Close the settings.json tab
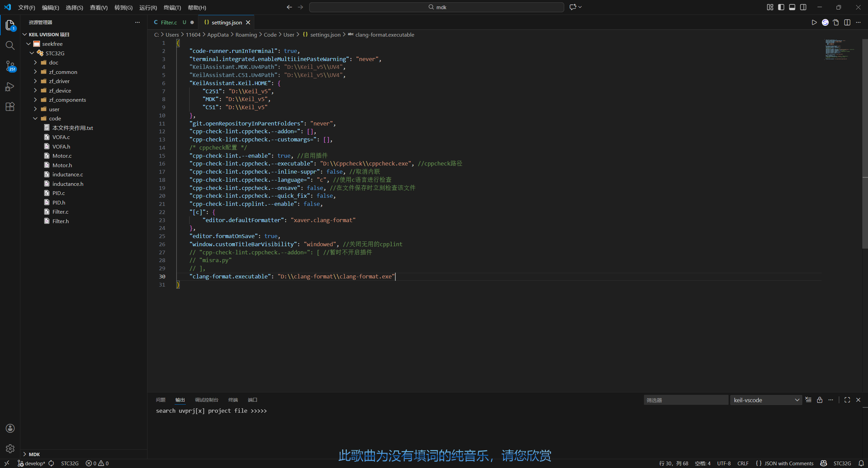The image size is (868, 468). 248,22
